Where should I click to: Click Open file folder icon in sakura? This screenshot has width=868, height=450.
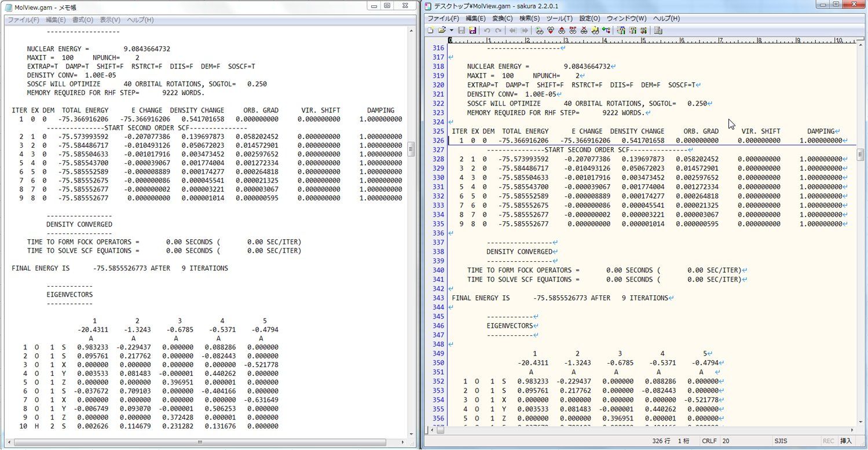[x=442, y=30]
